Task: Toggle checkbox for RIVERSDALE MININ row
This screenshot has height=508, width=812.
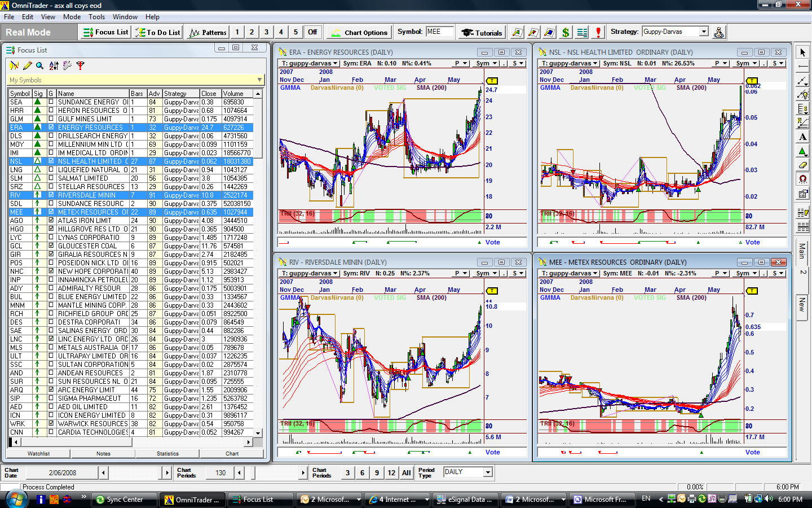Action: (51, 195)
